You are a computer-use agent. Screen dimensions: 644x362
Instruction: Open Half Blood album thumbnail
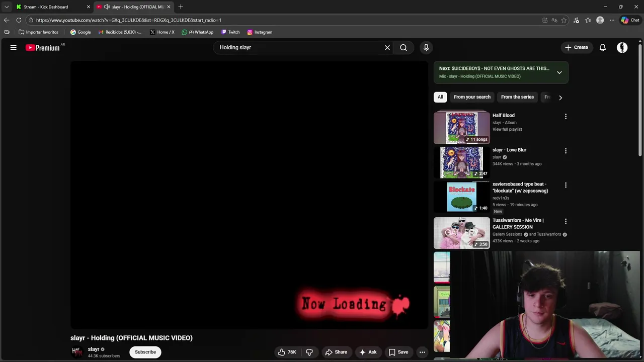tap(462, 127)
